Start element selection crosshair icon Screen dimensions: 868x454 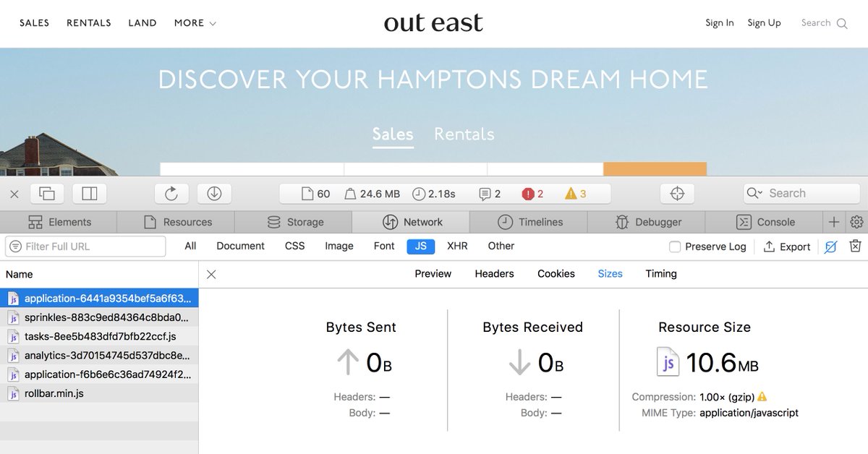tap(678, 194)
